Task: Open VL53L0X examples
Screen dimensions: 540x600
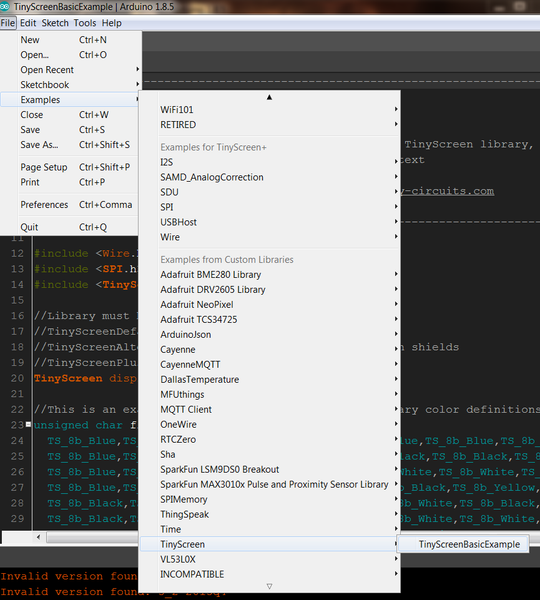Action: click(x=270, y=559)
